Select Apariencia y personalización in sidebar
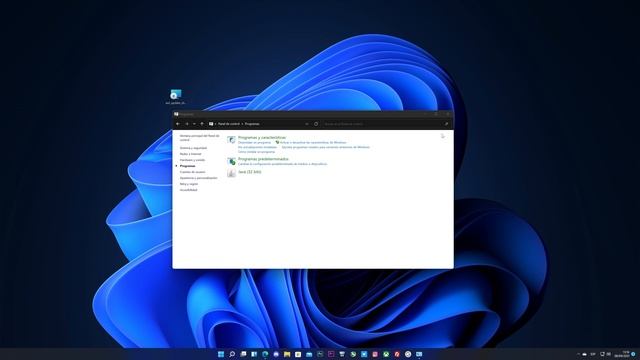The width and height of the screenshot is (640, 360). pyautogui.click(x=198, y=178)
